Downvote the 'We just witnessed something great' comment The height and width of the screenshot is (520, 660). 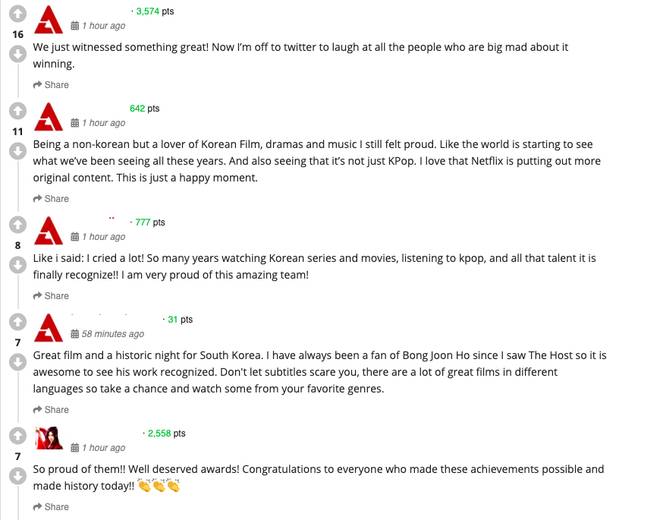[17, 54]
